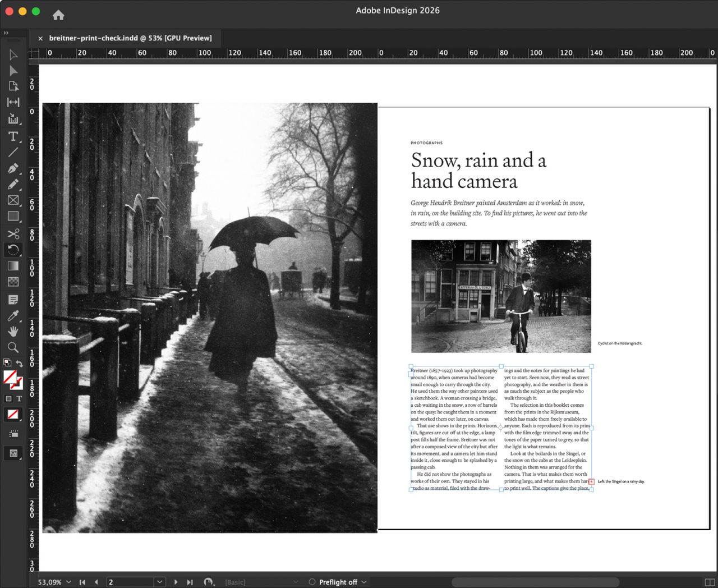This screenshot has height=588, width=718.
Task: Switch to the breitner-print-check.indd document tab
Action: coord(130,38)
